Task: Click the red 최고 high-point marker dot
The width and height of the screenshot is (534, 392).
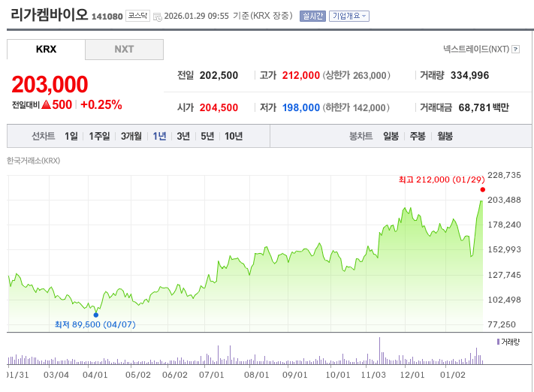Action: [483, 190]
